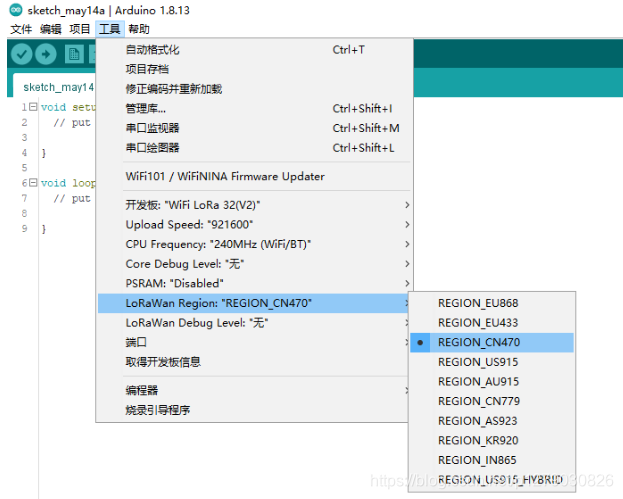Click the Arduino logo in title bar

(x=16, y=10)
